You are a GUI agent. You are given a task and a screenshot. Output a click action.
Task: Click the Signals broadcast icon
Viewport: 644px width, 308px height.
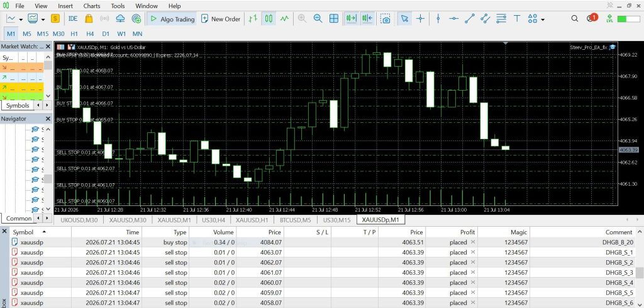[x=104, y=18]
